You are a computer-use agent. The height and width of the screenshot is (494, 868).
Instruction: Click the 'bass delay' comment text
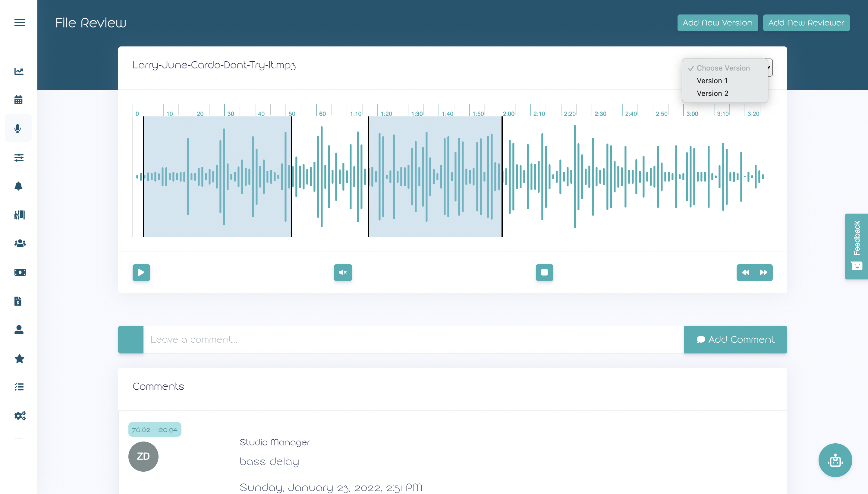(269, 461)
